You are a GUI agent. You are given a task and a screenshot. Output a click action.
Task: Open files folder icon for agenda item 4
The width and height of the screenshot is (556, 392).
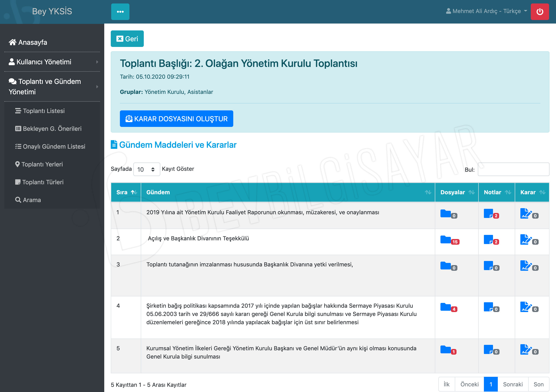click(445, 307)
